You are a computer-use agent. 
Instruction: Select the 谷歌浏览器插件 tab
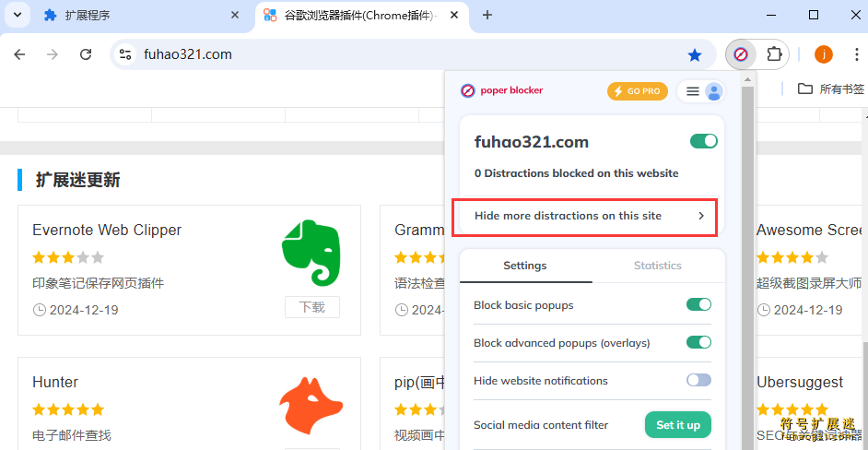pyautogui.click(x=363, y=15)
